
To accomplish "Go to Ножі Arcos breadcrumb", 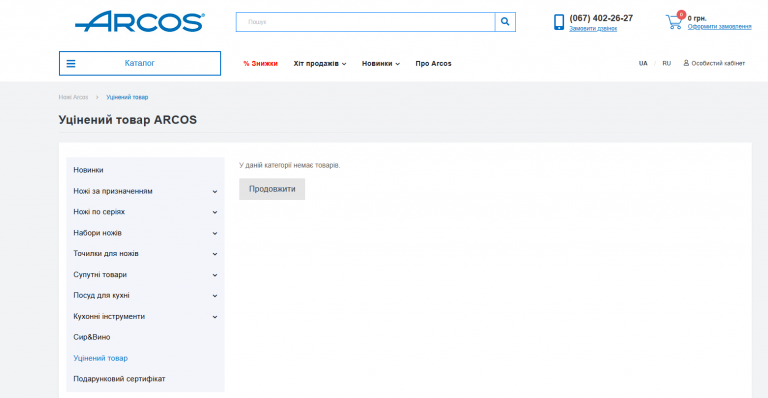I will [73, 97].
